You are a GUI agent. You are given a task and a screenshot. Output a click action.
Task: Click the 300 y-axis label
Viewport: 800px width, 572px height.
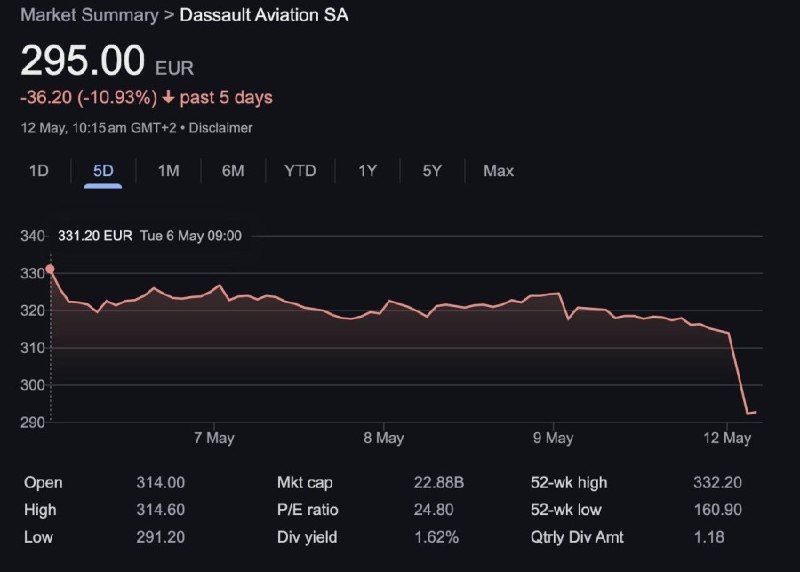click(x=32, y=385)
